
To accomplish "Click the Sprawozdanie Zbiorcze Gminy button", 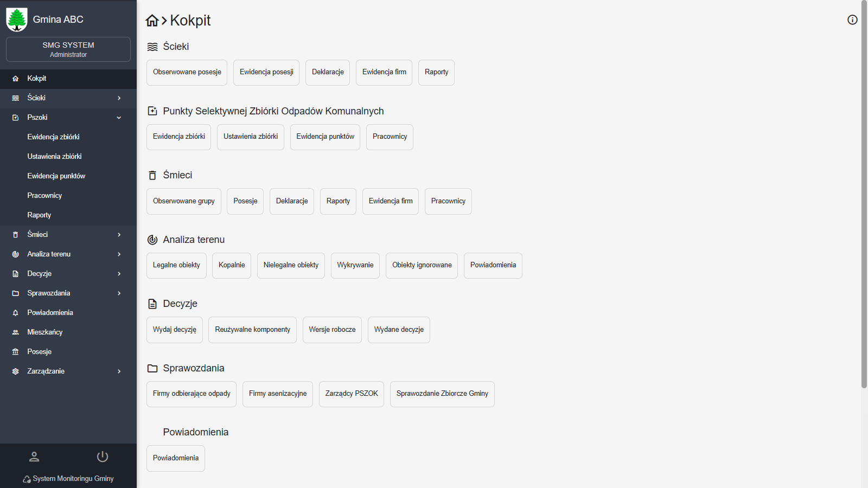I will (442, 394).
